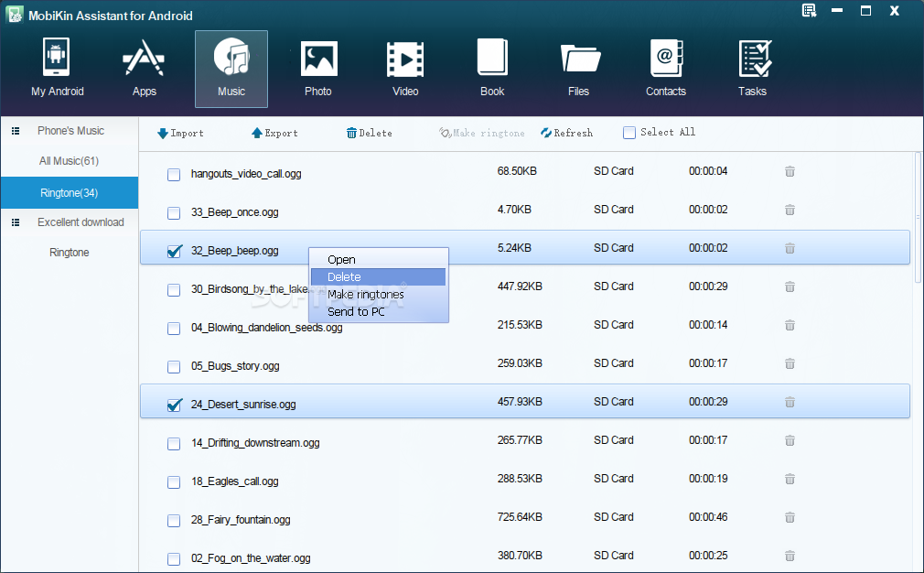Click the feedback icon in title bar
Screen dimensions: 924x573
(x=809, y=11)
